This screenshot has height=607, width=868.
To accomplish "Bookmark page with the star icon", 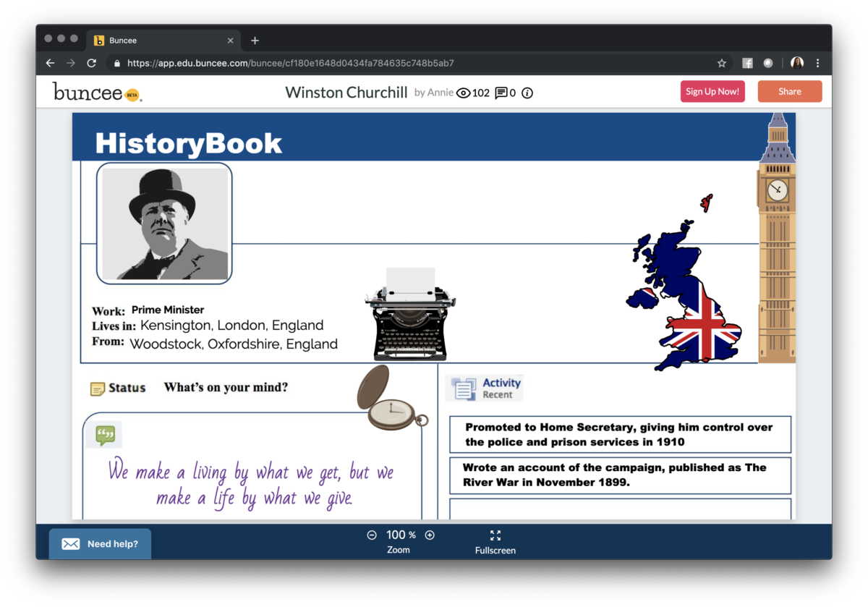I will coord(721,63).
